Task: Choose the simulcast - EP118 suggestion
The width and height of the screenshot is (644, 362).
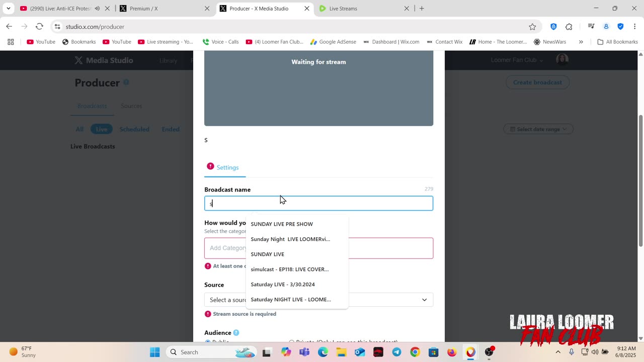Action: 297,269
